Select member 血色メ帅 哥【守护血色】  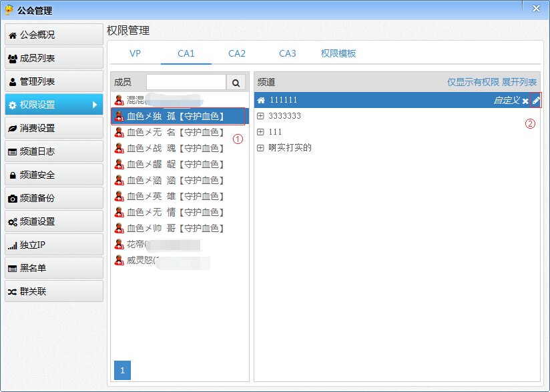pyautogui.click(x=180, y=229)
